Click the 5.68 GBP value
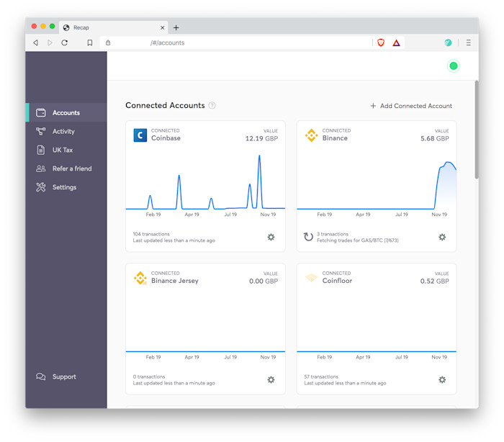504x442 pixels. (435, 138)
